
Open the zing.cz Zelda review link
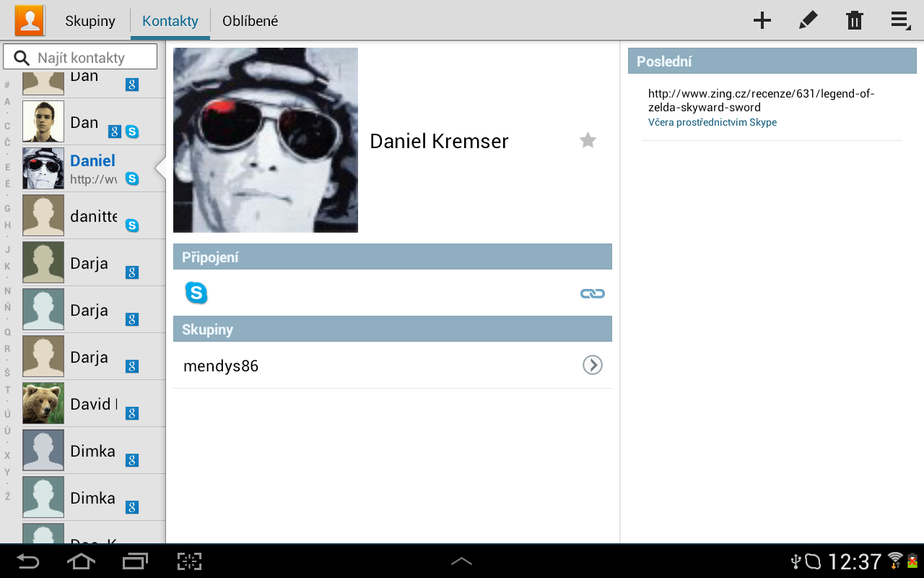[762, 100]
